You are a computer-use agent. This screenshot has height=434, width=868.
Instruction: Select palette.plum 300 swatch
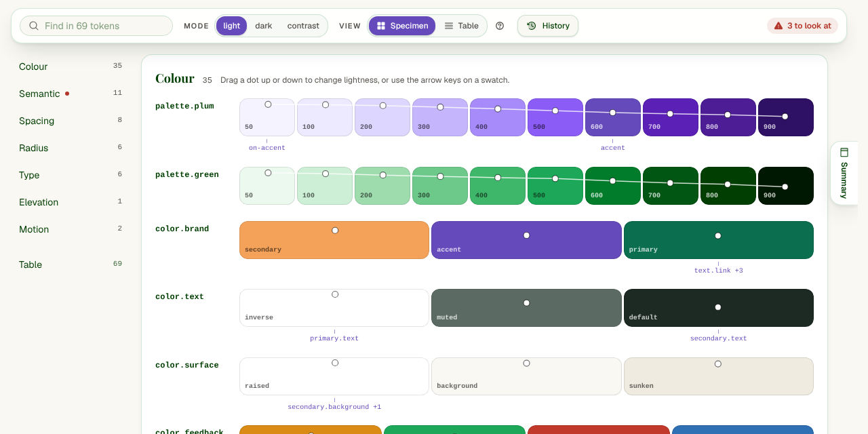(440, 117)
